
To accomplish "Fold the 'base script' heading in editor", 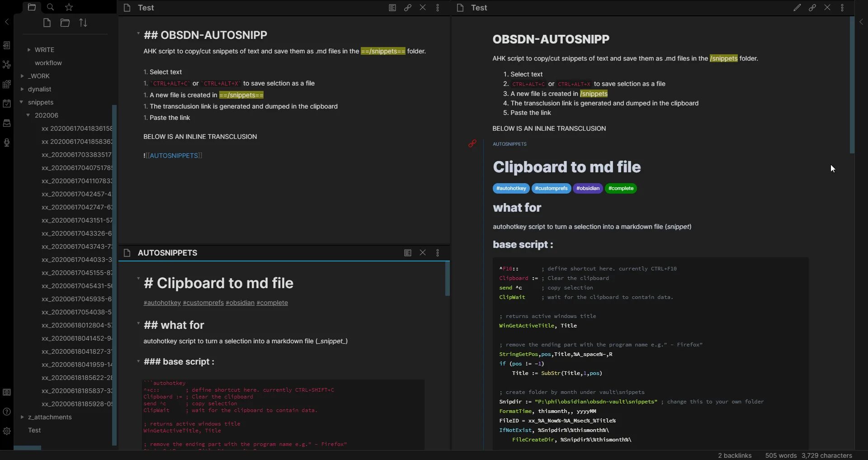I will pyautogui.click(x=138, y=361).
